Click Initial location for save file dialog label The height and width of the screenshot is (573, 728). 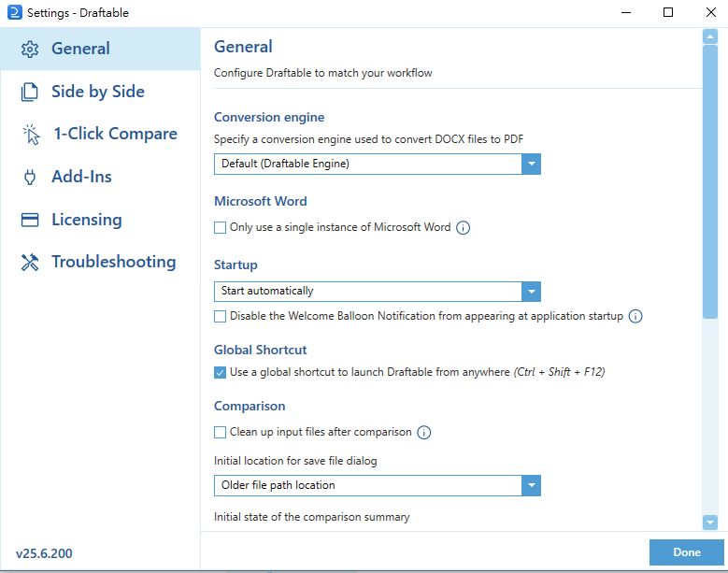pyautogui.click(x=295, y=461)
